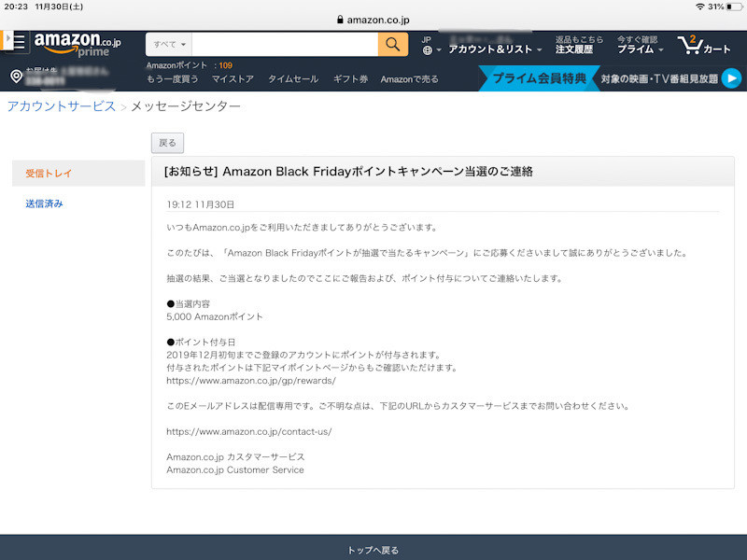Click トップへ戻る back to top
Viewport: 747px width, 560px height.
(x=373, y=551)
